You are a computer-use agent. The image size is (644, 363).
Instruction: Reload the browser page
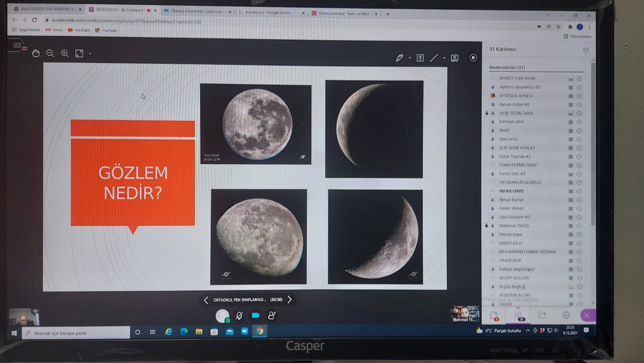[x=35, y=20]
